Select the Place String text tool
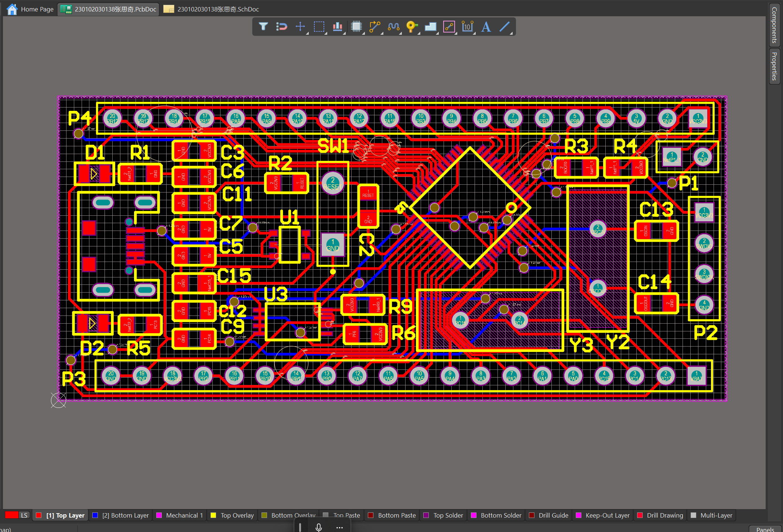Screen dimensions: 783x532 (x=486, y=27)
